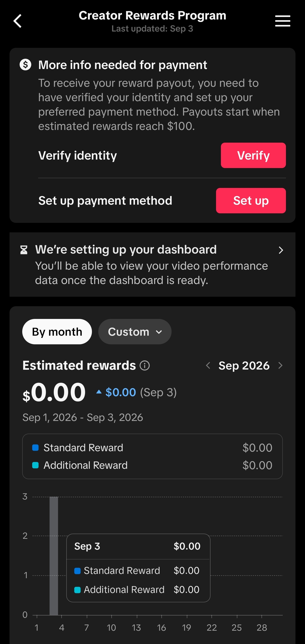Viewport: 305px width, 644px height.
Task: Click the Verify button
Action: click(x=253, y=155)
